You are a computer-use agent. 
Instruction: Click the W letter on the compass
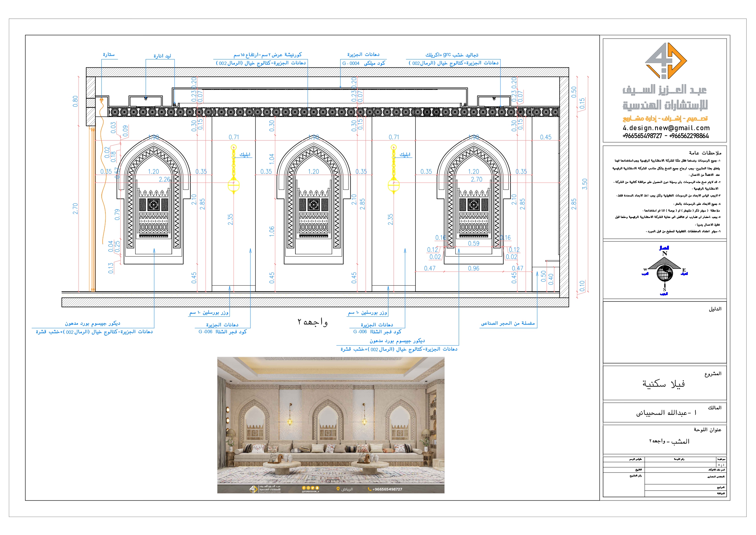[645, 269]
